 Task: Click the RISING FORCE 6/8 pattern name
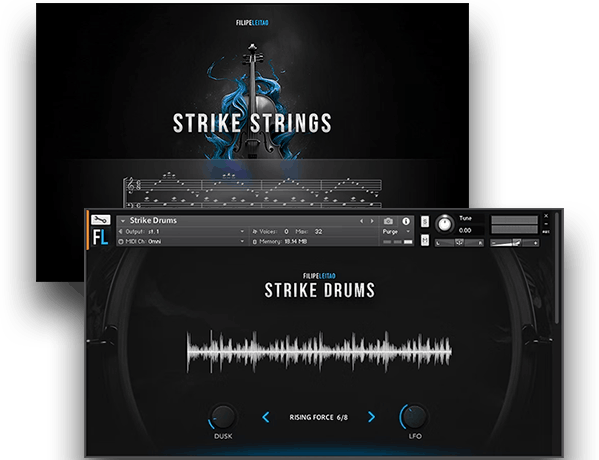(x=319, y=417)
